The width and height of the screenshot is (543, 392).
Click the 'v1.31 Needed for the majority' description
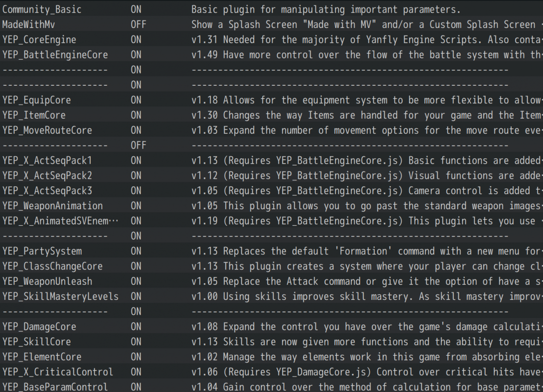tap(366, 40)
